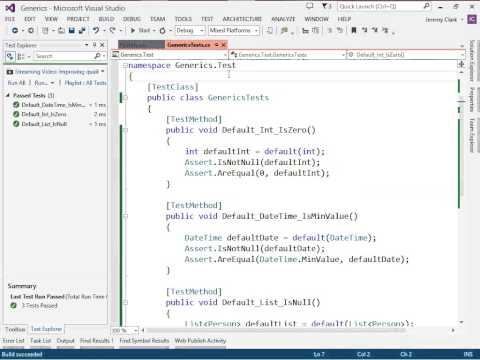Screen dimensions: 480x360
Task: Click Run All in Test Explorer
Action: coord(16,83)
